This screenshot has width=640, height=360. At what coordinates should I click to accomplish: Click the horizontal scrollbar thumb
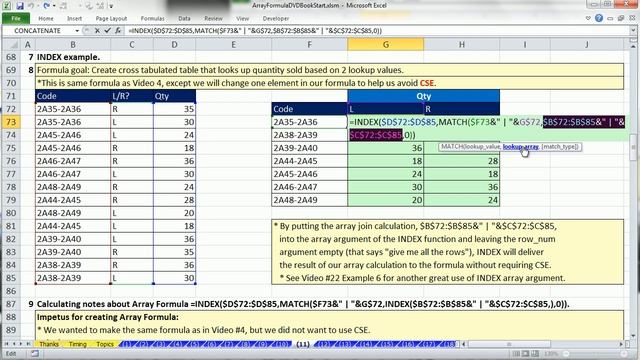pos(508,344)
